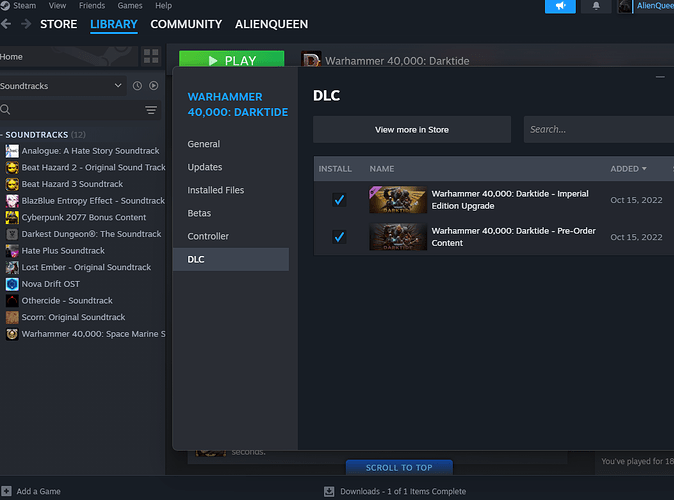Sort DLC by ADDED column arrow
Screen dimensions: 674x500
(644, 169)
